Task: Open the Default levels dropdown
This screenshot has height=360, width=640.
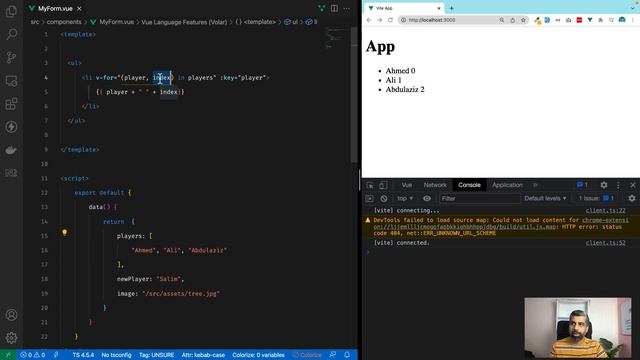Action: (x=545, y=198)
